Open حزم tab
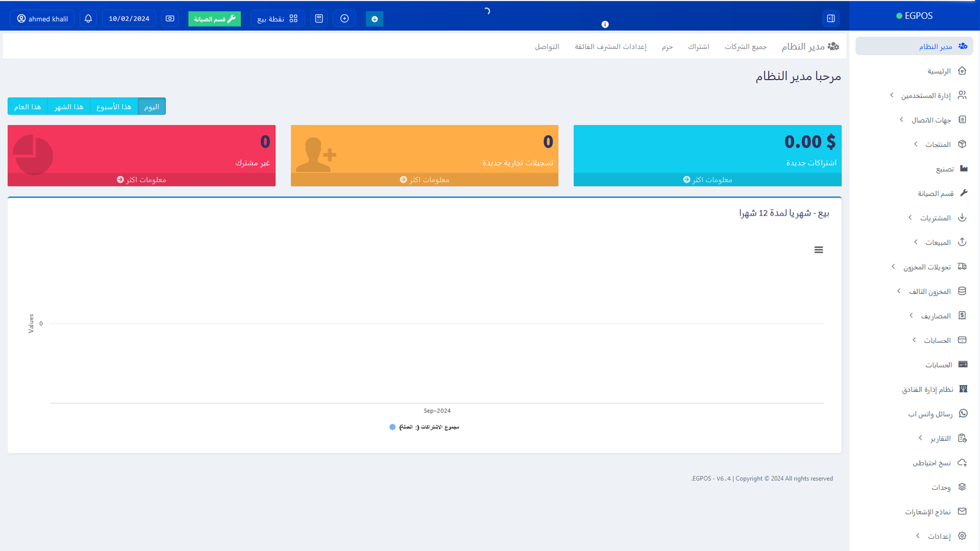 point(667,47)
